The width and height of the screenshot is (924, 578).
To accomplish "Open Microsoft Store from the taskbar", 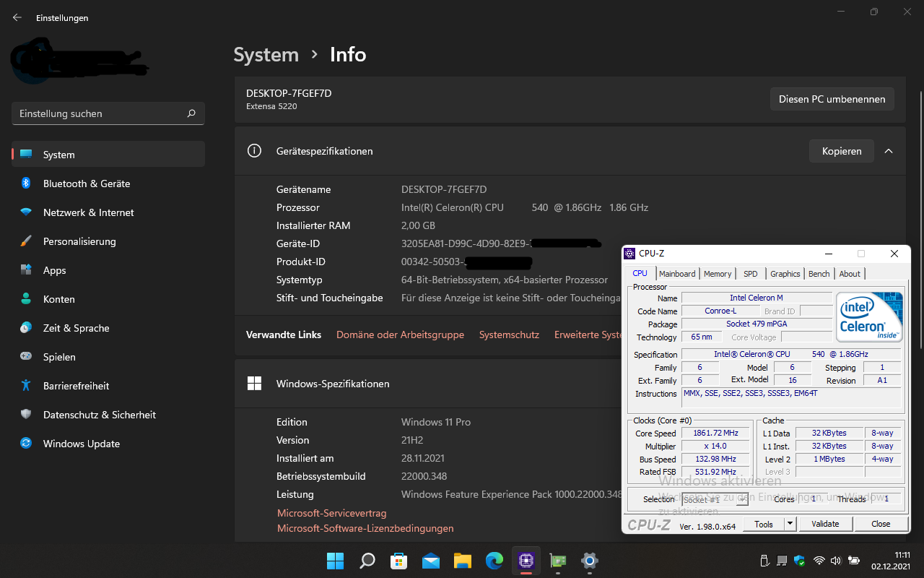I will tap(398, 561).
